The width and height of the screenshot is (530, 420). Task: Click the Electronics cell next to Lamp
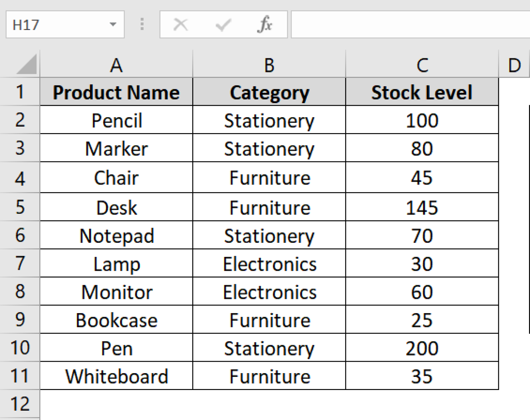[x=269, y=263]
